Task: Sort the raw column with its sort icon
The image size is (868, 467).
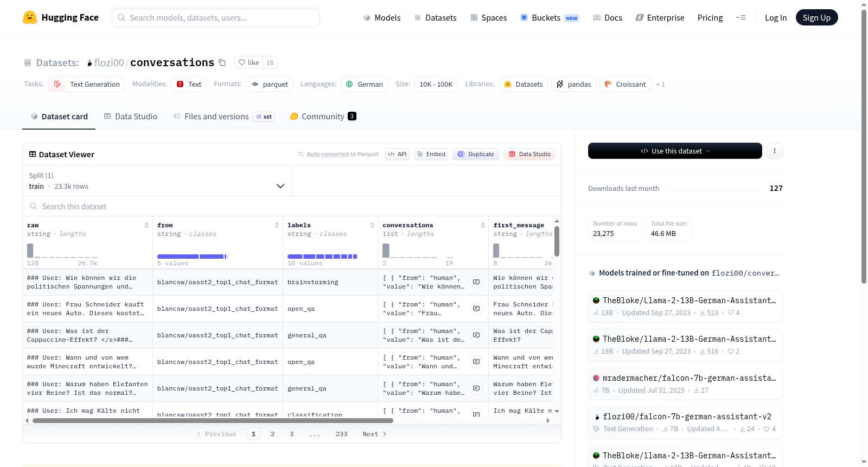Action: tap(146, 225)
